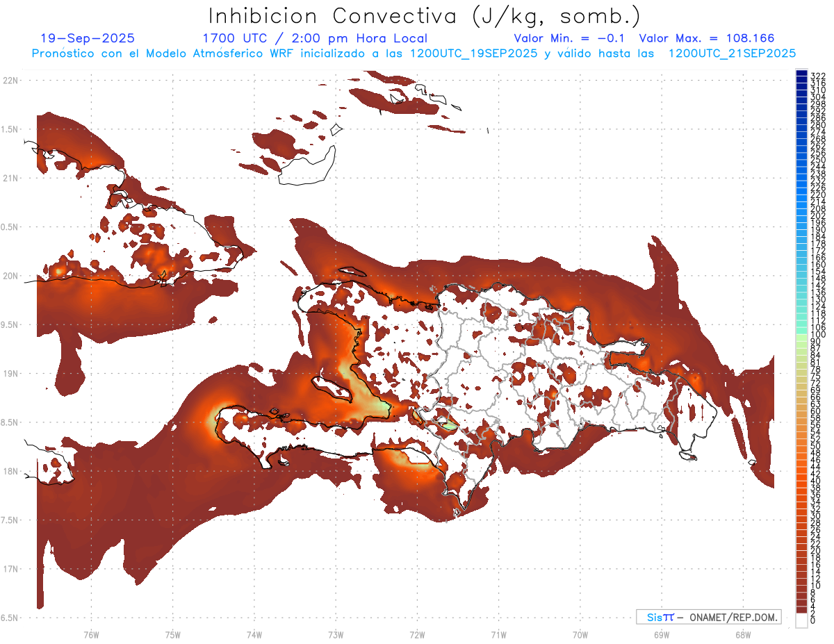The image size is (834, 644).
Task: Select the dark blue 322 colorbar swatch
Action: click(x=801, y=74)
